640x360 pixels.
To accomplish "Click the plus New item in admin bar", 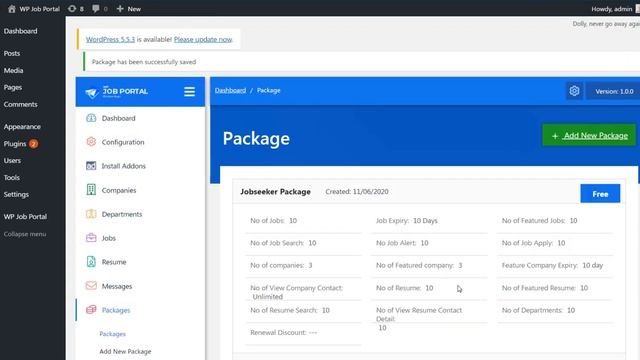I will [129, 9].
